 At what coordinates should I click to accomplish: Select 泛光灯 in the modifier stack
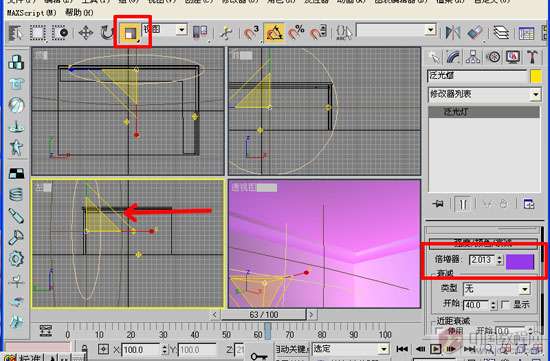click(x=484, y=112)
